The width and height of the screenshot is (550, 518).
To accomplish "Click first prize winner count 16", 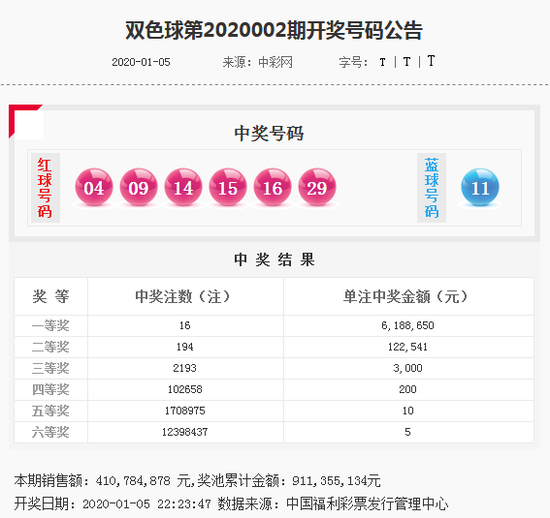I will coord(185,325).
